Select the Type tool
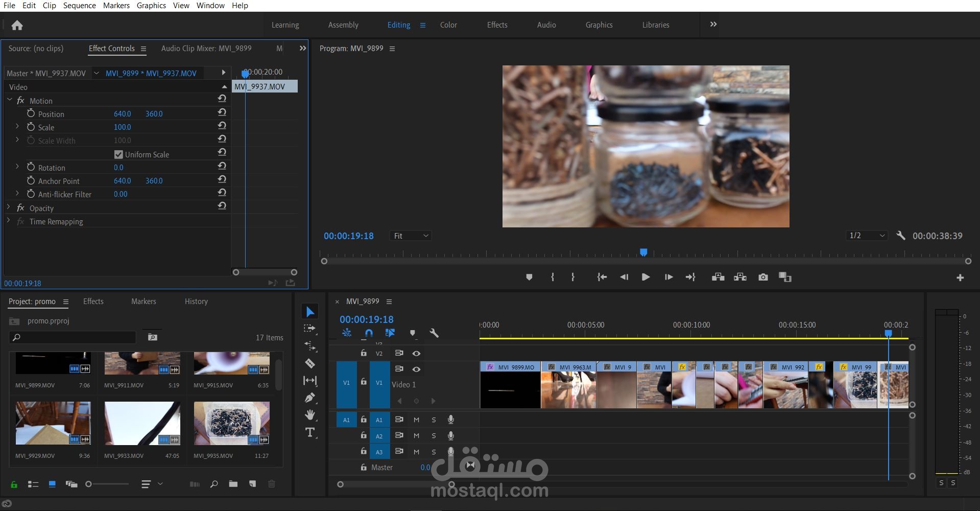980x511 pixels. (310, 432)
